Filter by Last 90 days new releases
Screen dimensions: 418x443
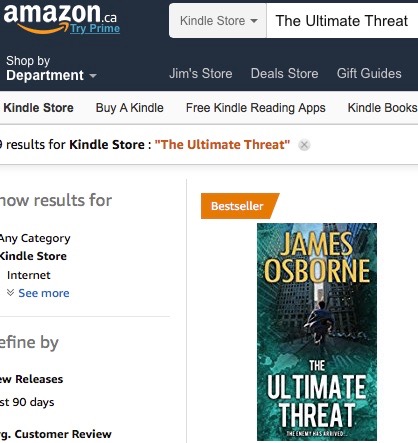[27, 402]
